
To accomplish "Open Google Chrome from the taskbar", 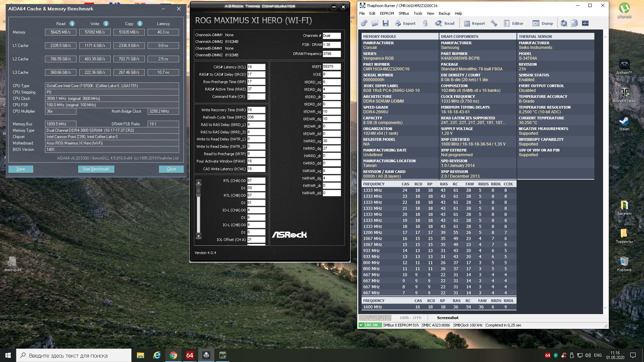I will (173, 355).
